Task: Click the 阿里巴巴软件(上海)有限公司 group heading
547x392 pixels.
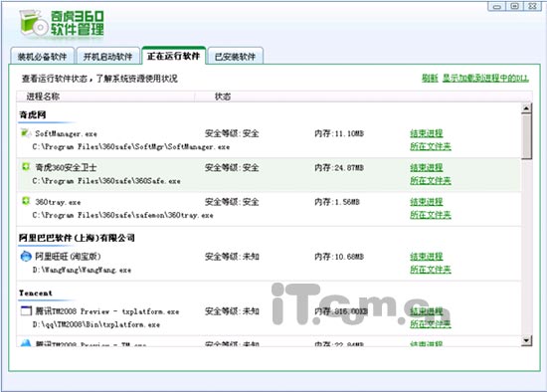Action: 77,238
